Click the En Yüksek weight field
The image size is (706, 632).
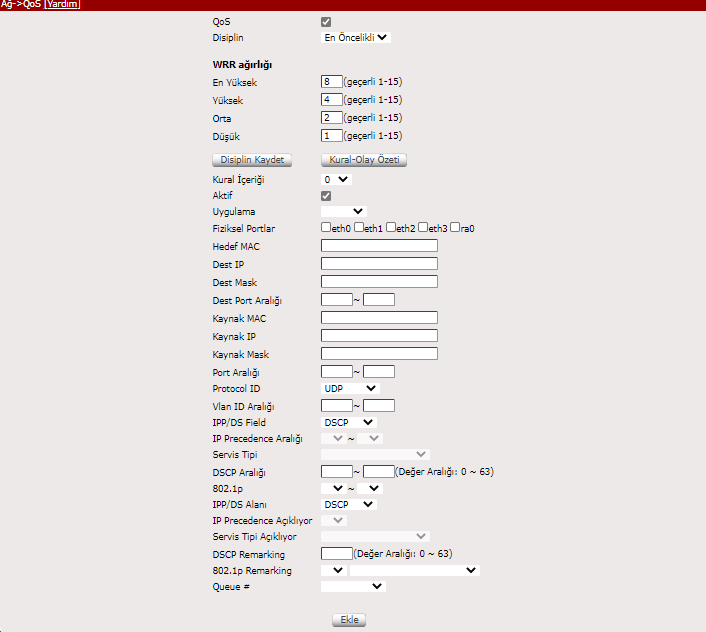(331, 81)
